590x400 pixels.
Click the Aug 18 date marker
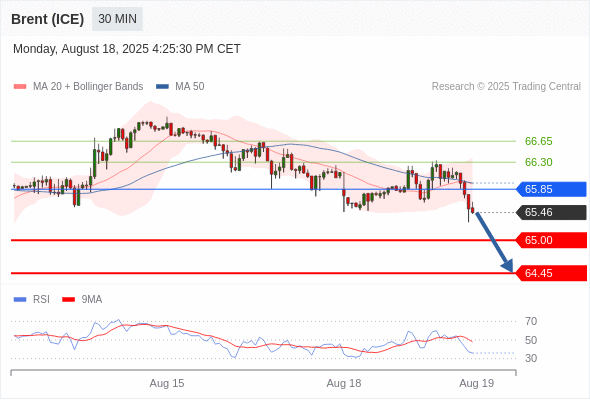click(x=344, y=383)
